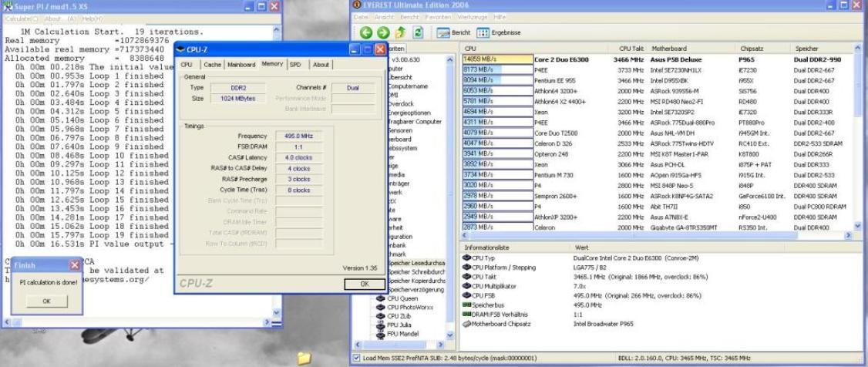Screen dimensions: 868x367
Task: Open Bericht report from EVEREST toolbar
Action: coord(453,32)
